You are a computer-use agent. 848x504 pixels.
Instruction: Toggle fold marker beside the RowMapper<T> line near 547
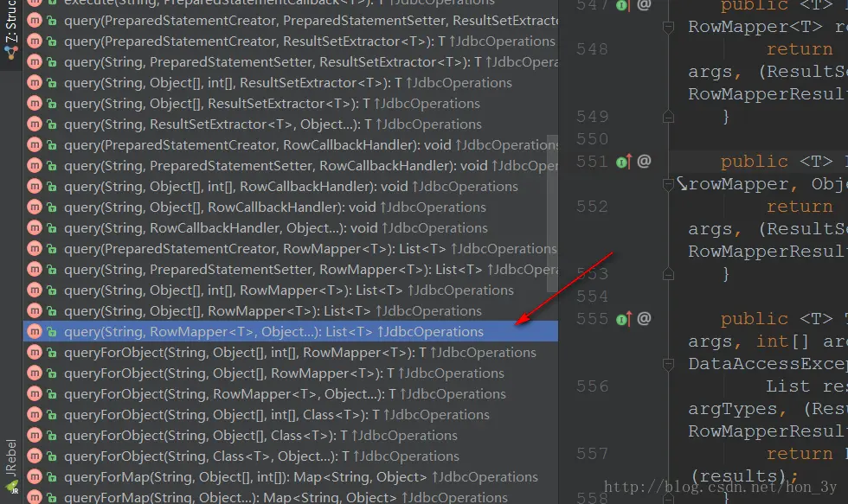668,27
